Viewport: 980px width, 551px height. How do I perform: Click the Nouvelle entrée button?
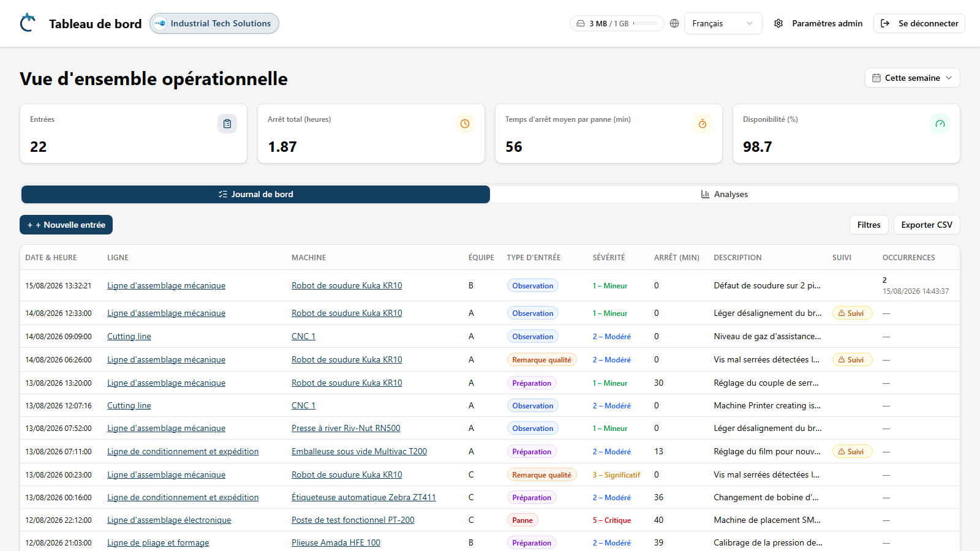point(66,225)
